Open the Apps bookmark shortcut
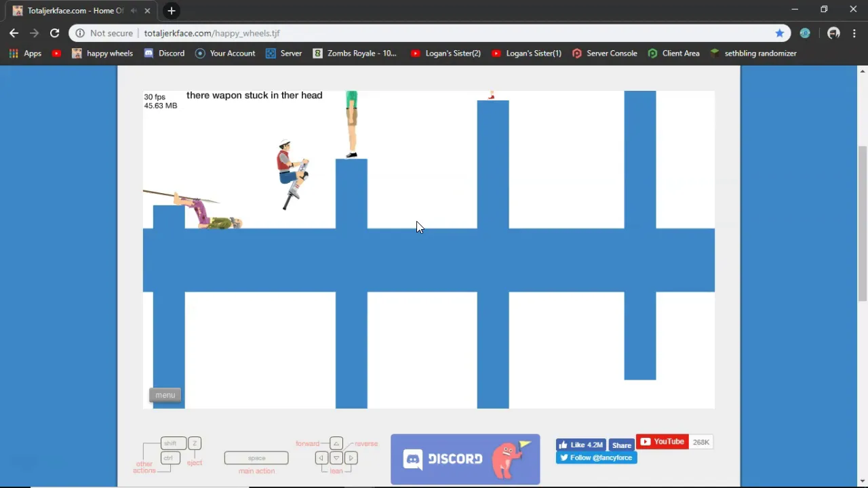 pos(25,53)
